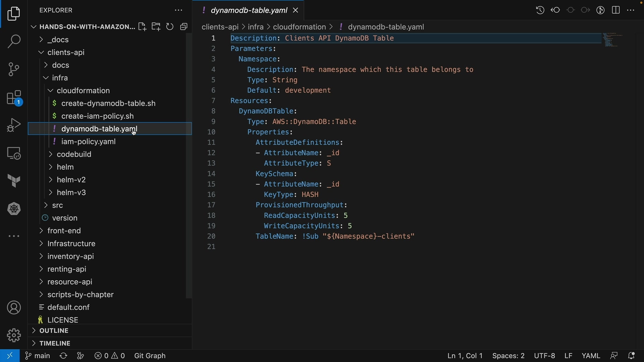Open the Extensions view with badge
Viewport: 644px width, 362px height.
click(x=14, y=98)
